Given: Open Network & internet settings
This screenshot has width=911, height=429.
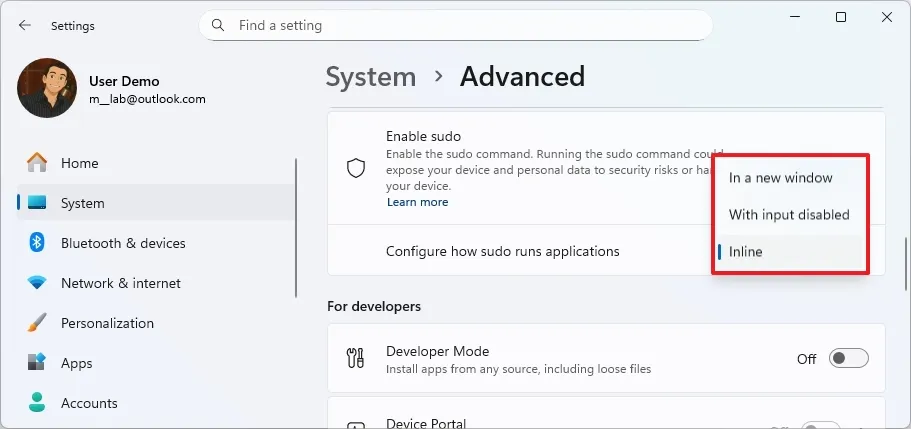Looking at the screenshot, I should (156, 283).
